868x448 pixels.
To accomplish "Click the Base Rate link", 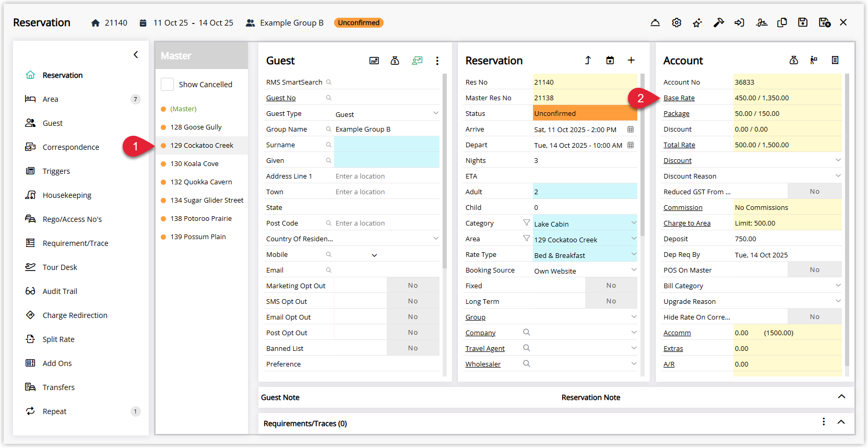I will 679,98.
